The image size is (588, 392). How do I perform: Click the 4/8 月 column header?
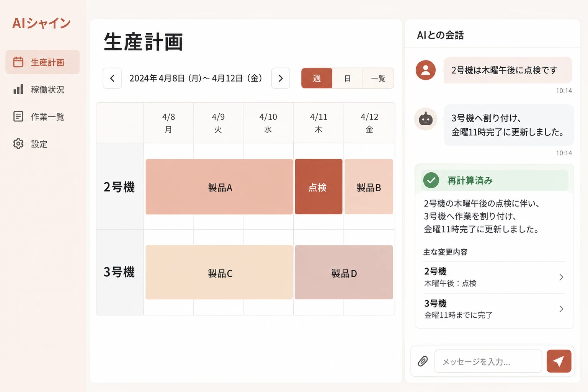(168, 123)
